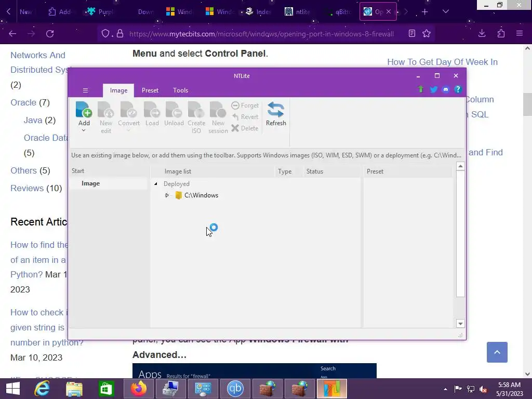Open the Reviews category link
Image resolution: width=532 pixels, height=399 pixels.
pos(27,188)
